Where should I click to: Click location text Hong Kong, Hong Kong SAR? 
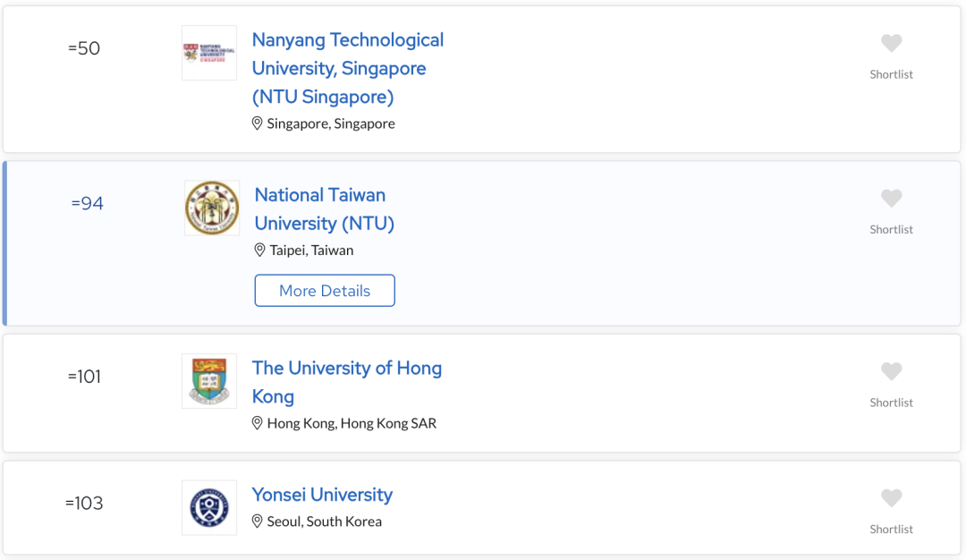352,423
